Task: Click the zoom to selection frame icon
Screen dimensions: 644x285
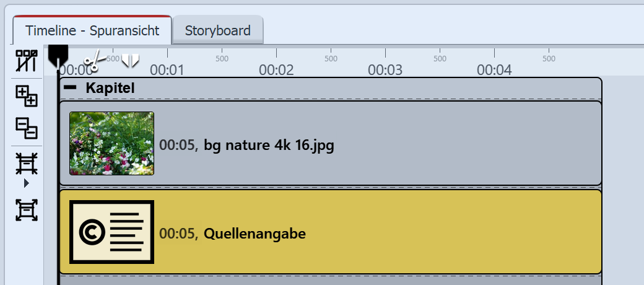Action: [27, 164]
